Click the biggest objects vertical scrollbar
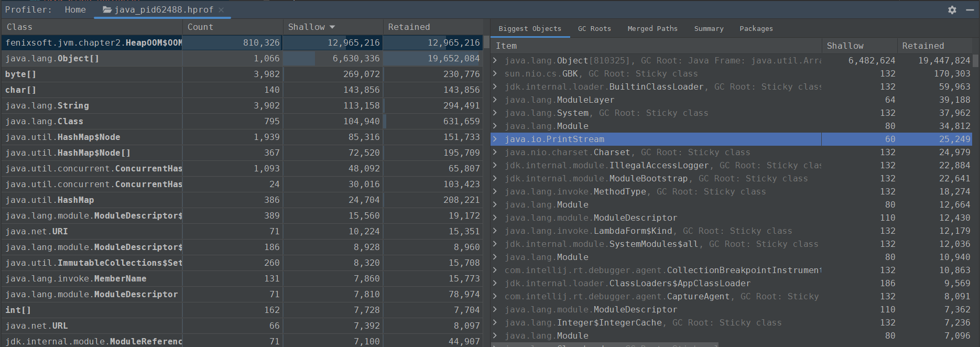The height and width of the screenshot is (347, 980). (976, 60)
